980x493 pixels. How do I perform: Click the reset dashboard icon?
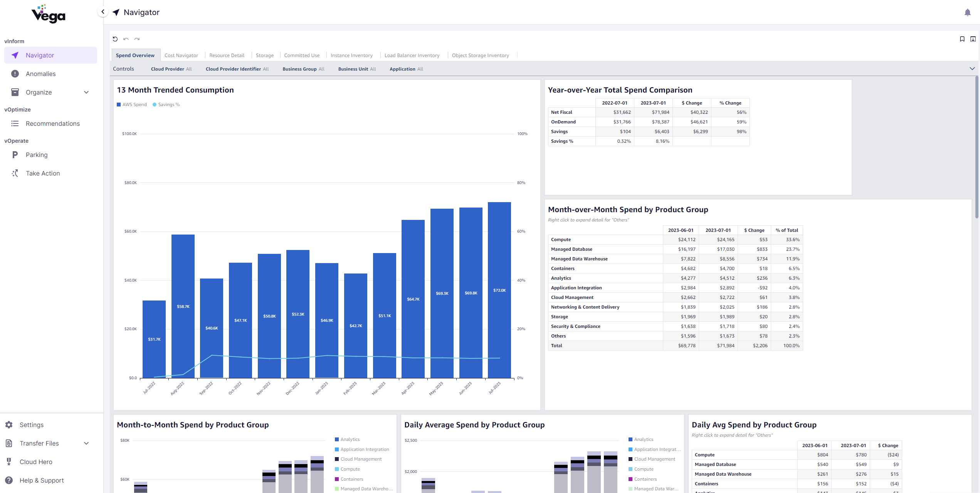(115, 39)
